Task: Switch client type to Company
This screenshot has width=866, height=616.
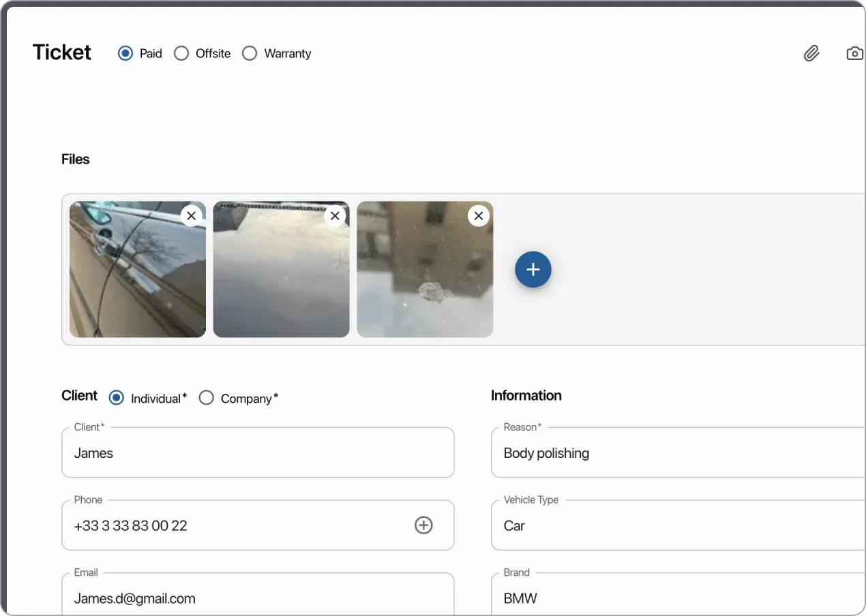Action: (207, 397)
